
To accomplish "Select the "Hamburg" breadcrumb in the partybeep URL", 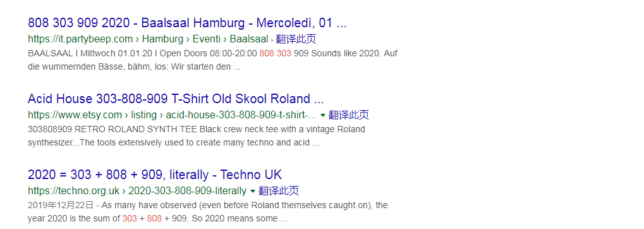I will click(x=162, y=39).
